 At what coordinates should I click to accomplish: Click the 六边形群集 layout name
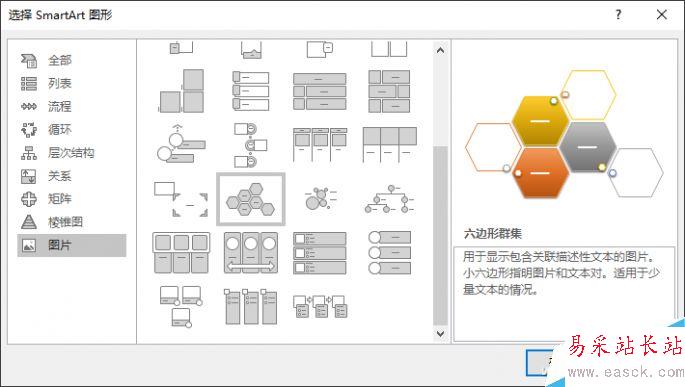493,234
